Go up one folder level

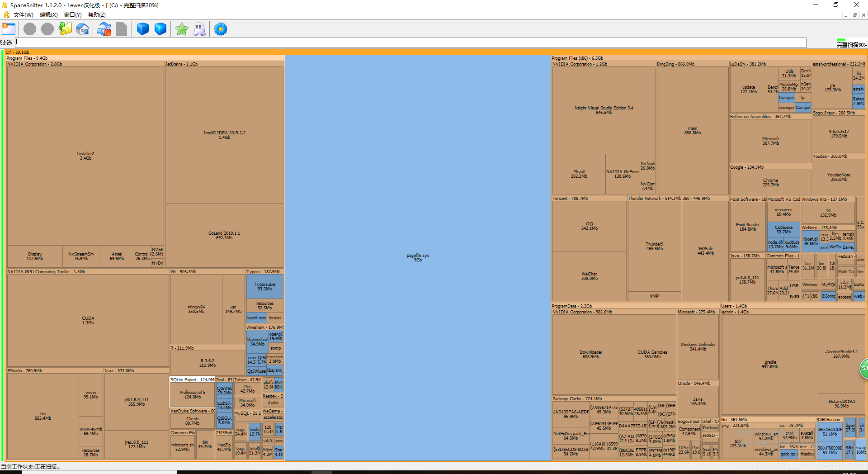65,29
